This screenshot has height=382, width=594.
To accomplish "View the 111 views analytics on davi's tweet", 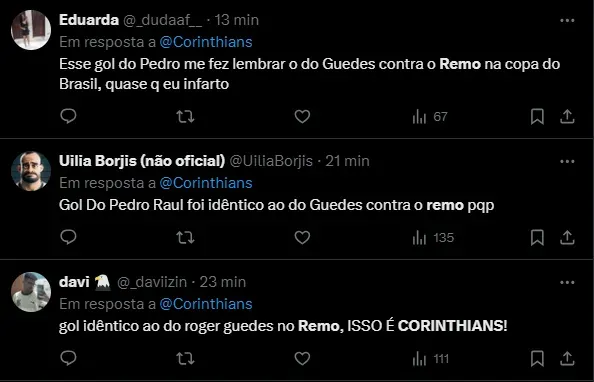I will [x=431, y=359].
